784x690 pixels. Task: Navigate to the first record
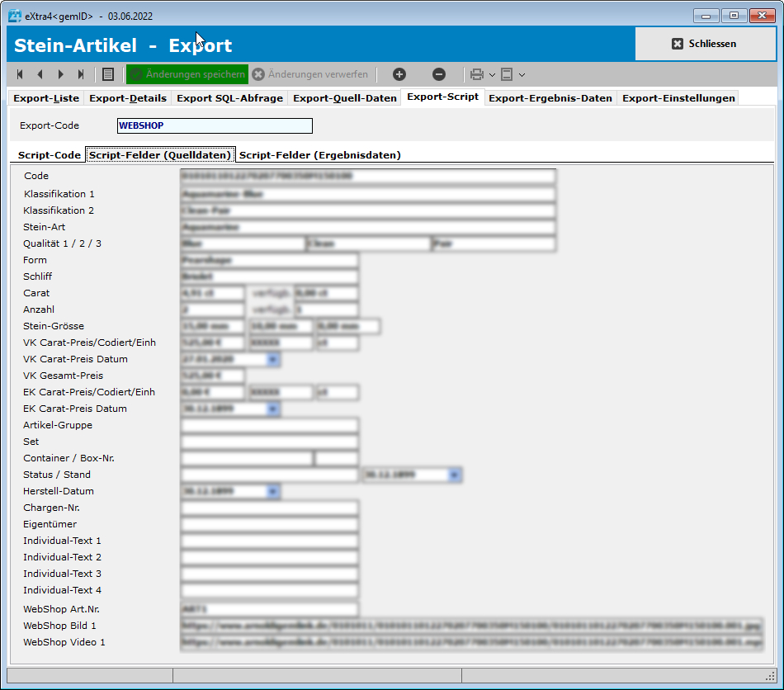click(19, 74)
